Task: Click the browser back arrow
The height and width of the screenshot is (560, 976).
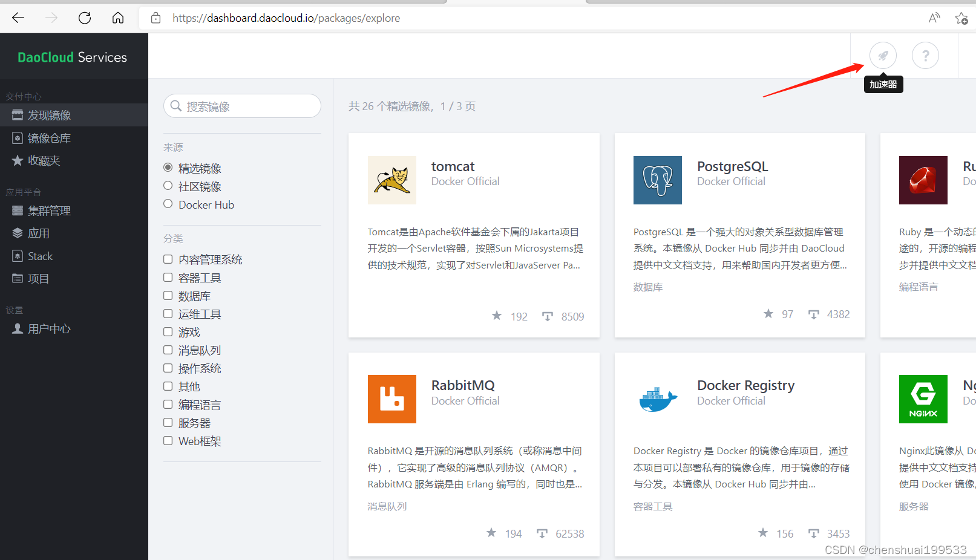Action: coord(18,18)
